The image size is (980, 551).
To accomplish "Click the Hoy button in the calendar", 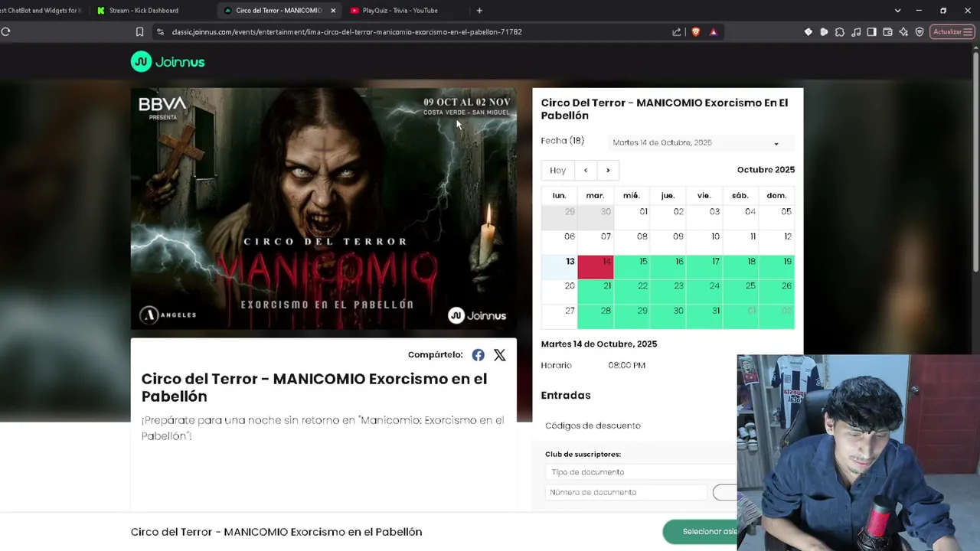I will coord(558,171).
